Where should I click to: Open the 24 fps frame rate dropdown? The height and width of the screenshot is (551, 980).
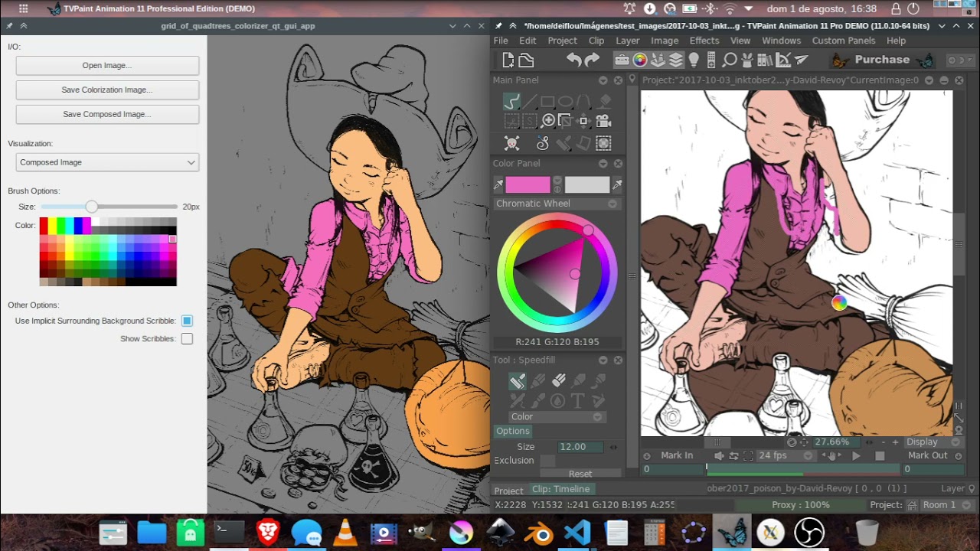tap(786, 455)
